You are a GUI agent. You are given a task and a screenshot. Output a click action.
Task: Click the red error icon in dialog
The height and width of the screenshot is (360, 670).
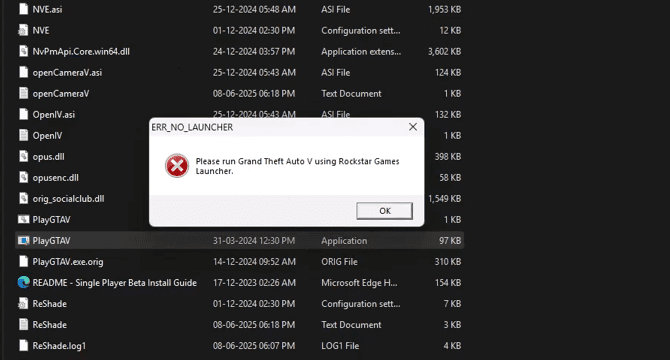pyautogui.click(x=177, y=166)
